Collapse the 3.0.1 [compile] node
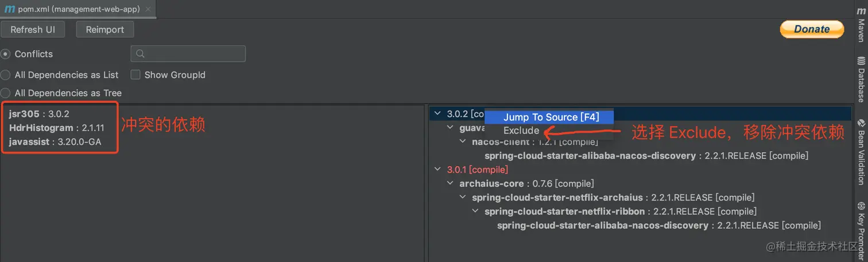The image size is (868, 262). pyautogui.click(x=439, y=170)
